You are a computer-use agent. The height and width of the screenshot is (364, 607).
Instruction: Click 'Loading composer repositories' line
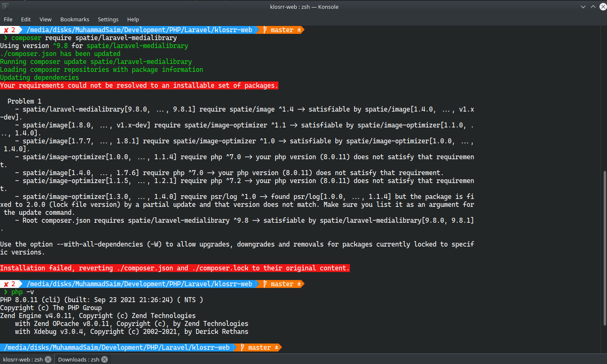coord(102,69)
